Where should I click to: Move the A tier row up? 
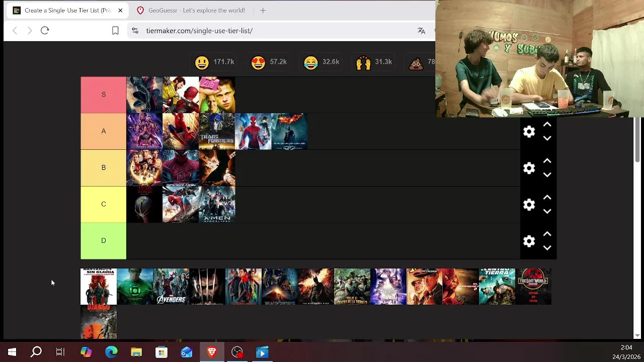click(547, 125)
